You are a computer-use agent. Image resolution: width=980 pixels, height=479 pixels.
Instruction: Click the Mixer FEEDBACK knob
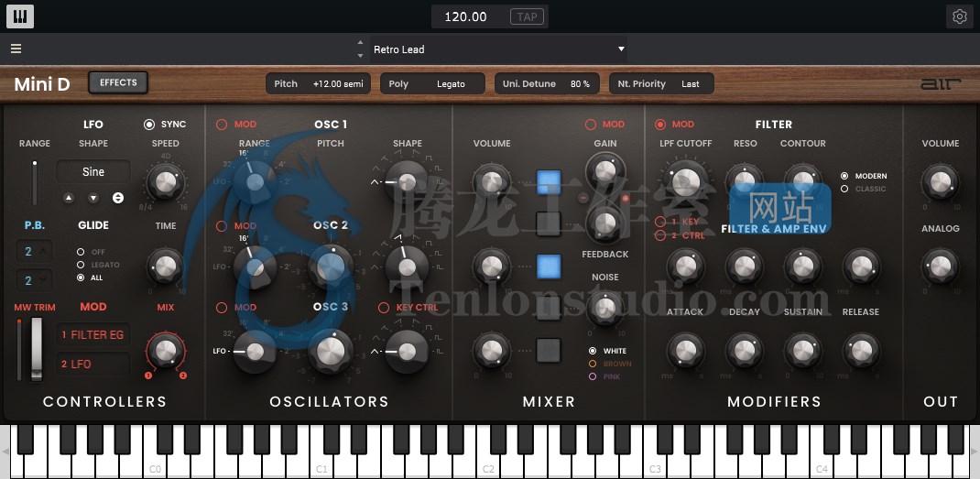(x=605, y=223)
